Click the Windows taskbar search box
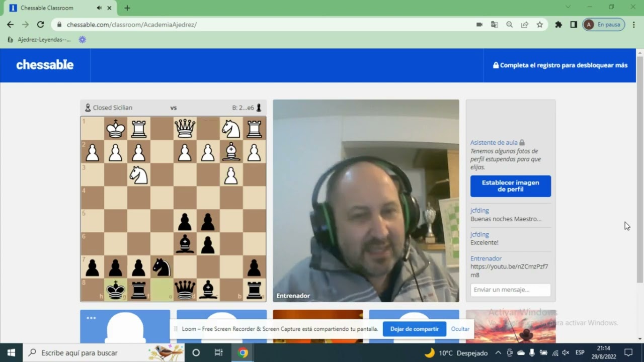Screen dimensions: 644x362 (x=104, y=352)
